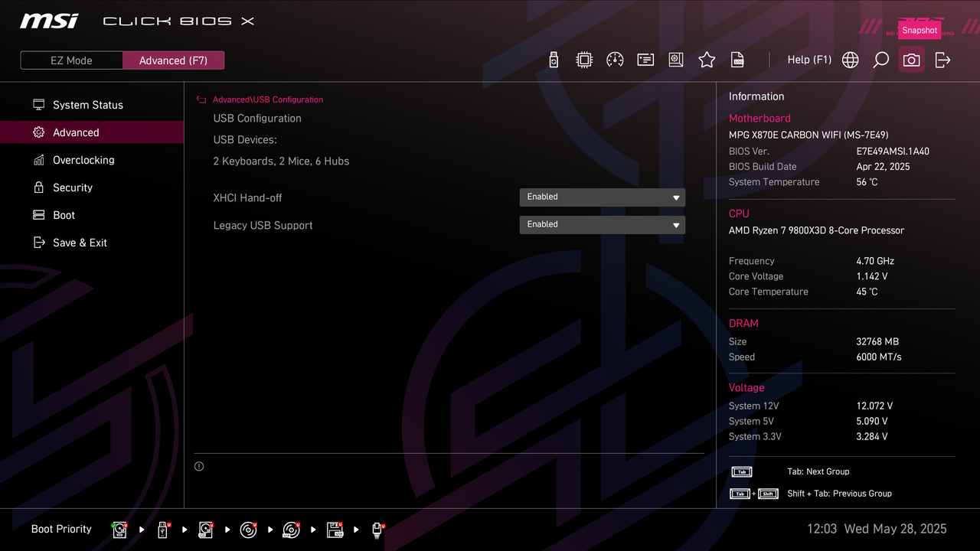Select USB floppy boot device icon
This screenshot has width=980, height=551.
click(x=335, y=529)
